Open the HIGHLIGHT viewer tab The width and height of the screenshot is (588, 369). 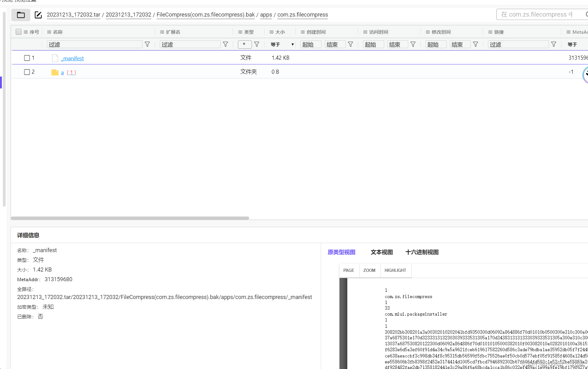coord(395,270)
